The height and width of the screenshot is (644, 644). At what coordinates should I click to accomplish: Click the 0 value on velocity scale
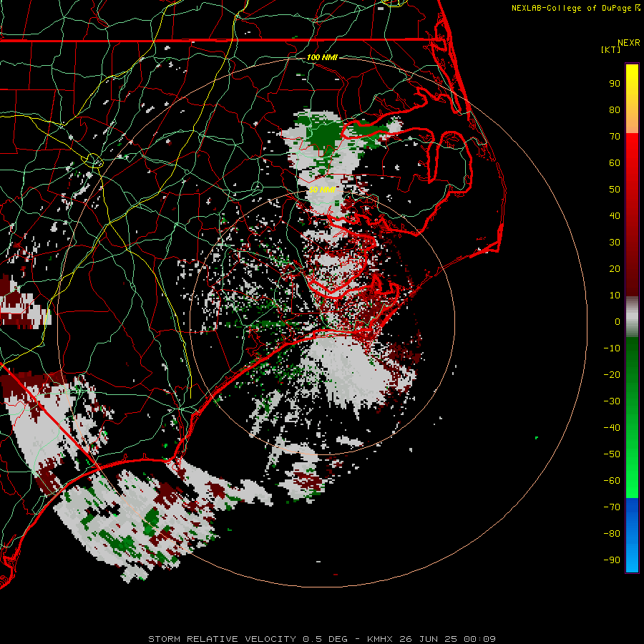tap(618, 321)
